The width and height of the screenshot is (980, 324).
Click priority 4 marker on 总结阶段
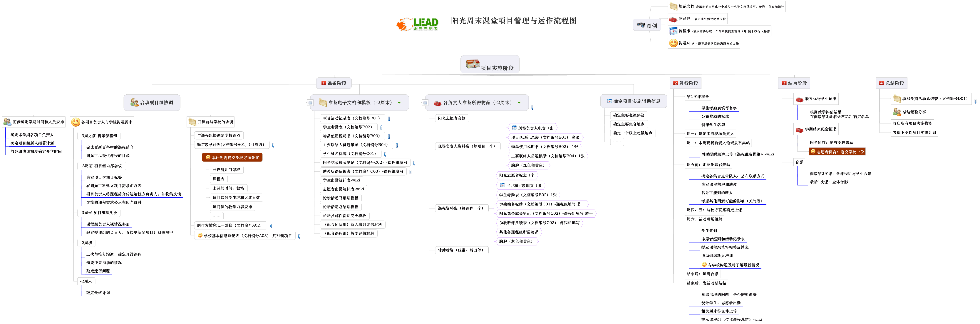[882, 83]
